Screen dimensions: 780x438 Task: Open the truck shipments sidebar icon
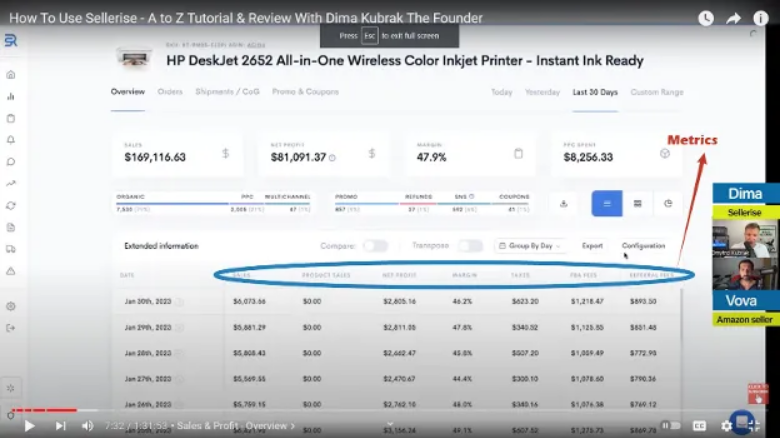coord(10,249)
